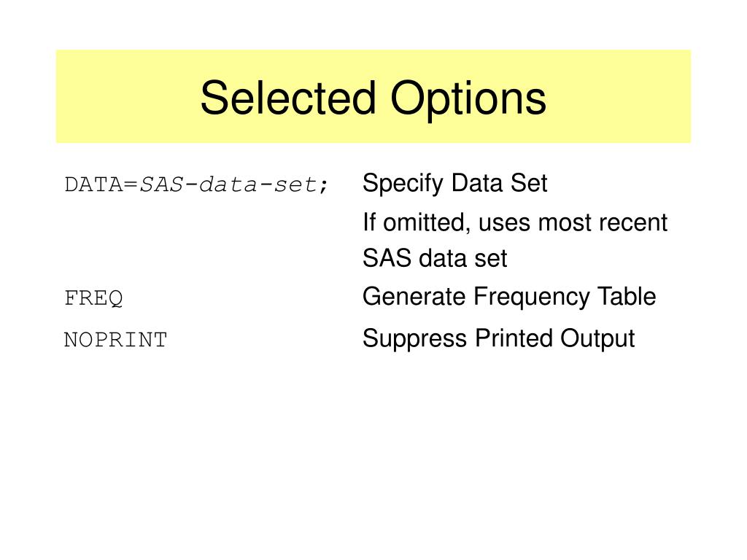Select the FREQ option keyword
The height and width of the screenshot is (560, 747).
pyautogui.click(x=93, y=298)
